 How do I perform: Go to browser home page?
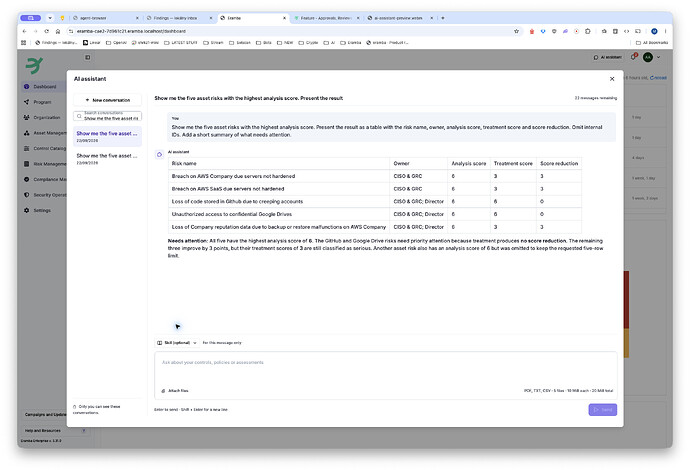(x=58, y=31)
